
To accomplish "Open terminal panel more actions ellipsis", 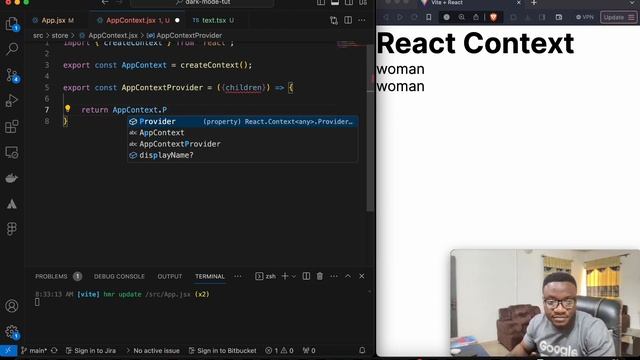I will pos(334,276).
